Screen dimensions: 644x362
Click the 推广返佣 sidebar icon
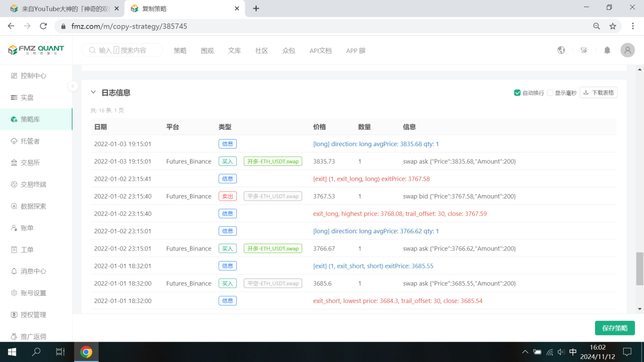click(x=14, y=337)
